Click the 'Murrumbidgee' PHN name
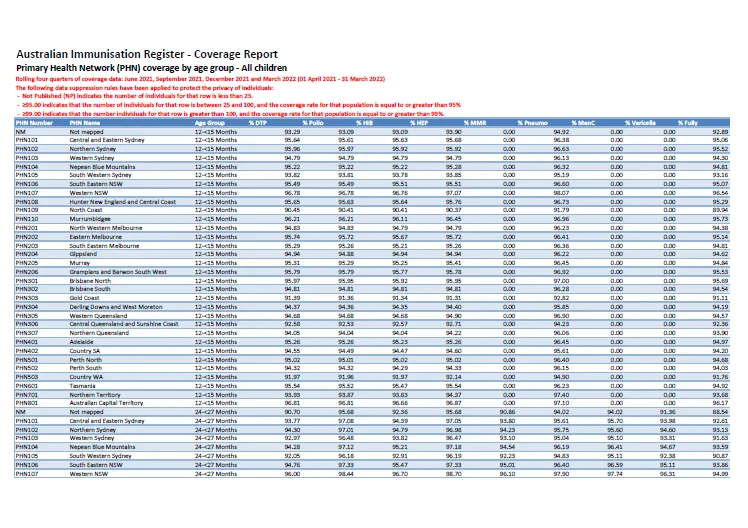The image size is (748, 528). 90,219
